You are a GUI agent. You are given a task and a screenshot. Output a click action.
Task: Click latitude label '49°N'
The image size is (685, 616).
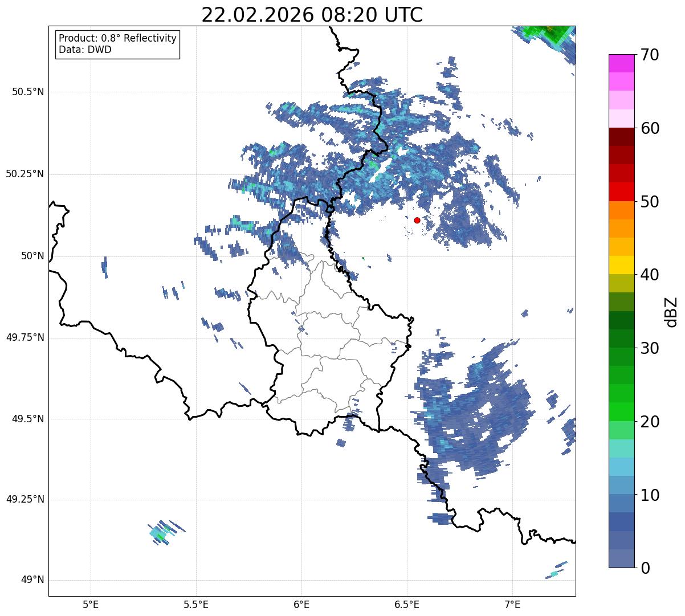(32, 580)
